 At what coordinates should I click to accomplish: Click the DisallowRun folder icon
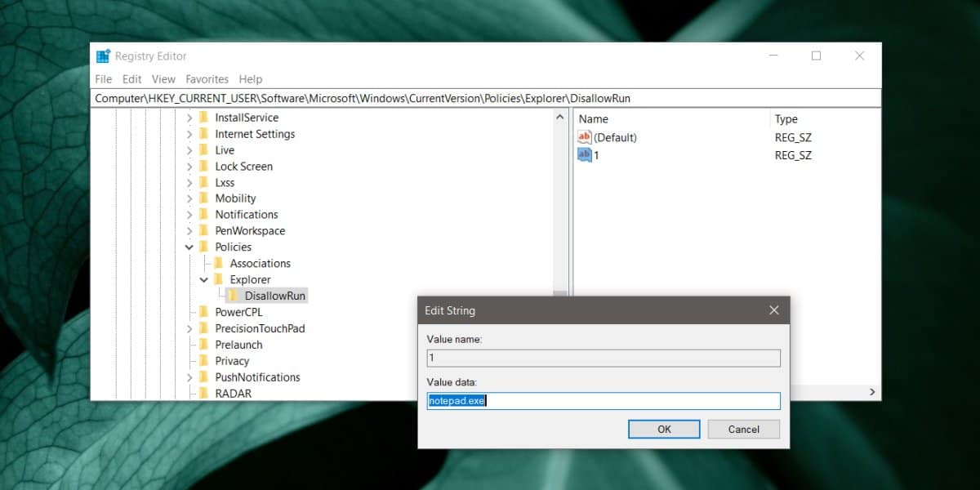pos(234,296)
